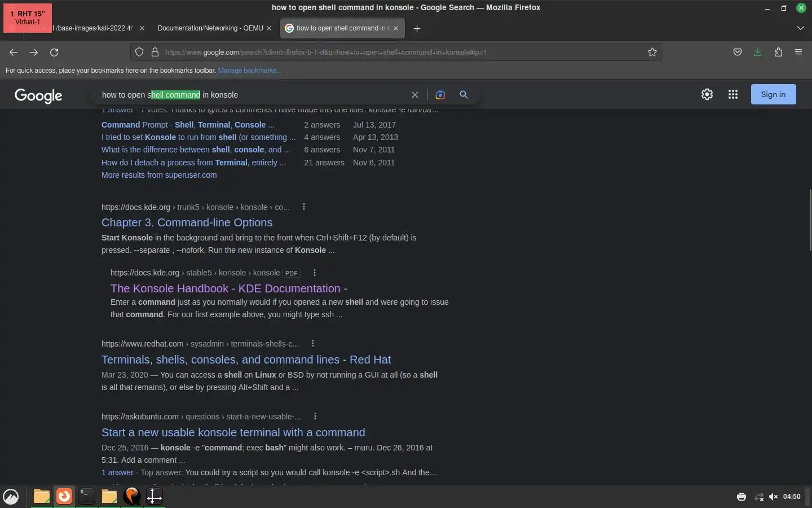Open the first file manager folder in taskbar
Viewport: 812px width, 508px height.
42,496
